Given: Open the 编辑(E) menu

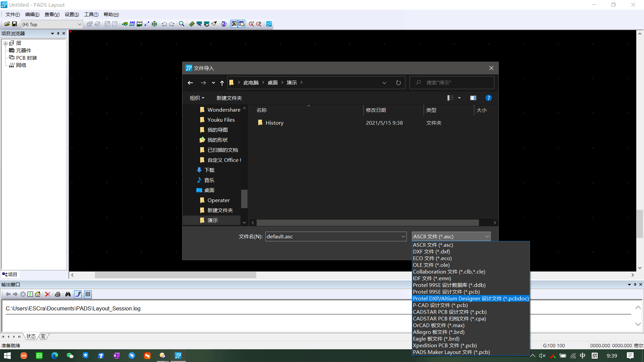Looking at the screenshot, I should 32,14.
